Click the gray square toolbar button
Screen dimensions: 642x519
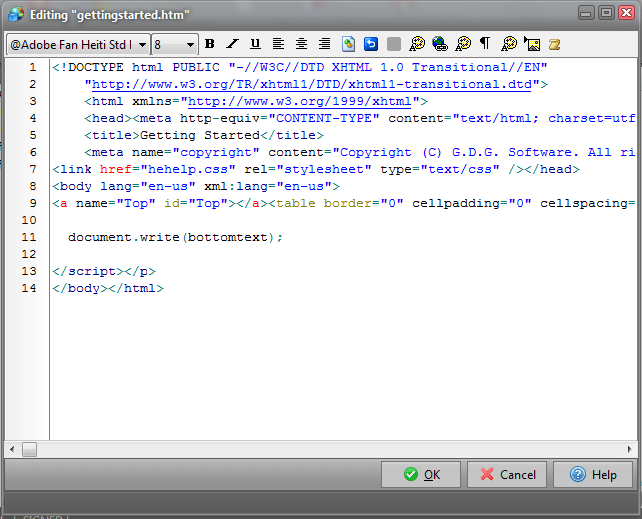click(394, 44)
